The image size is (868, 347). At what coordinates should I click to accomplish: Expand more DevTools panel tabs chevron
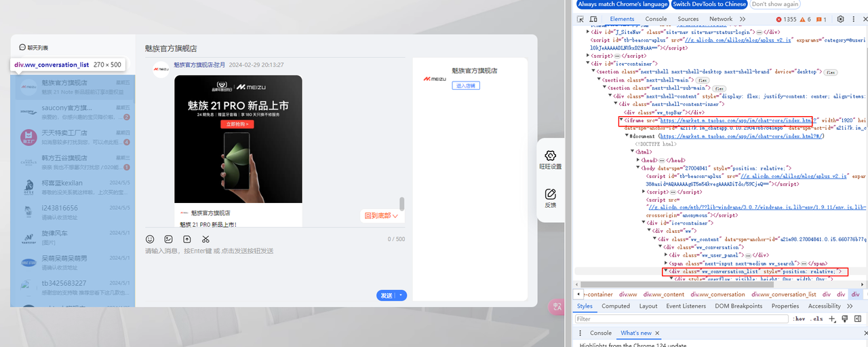point(743,19)
